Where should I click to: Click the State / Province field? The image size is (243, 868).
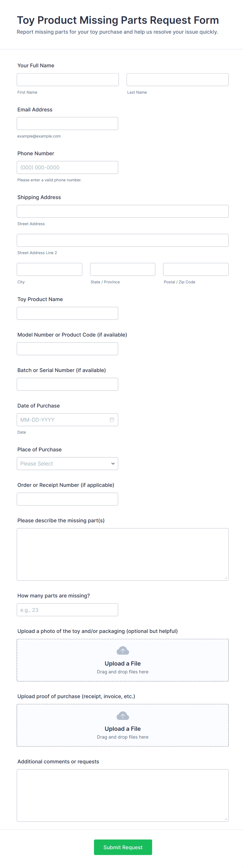point(123,269)
